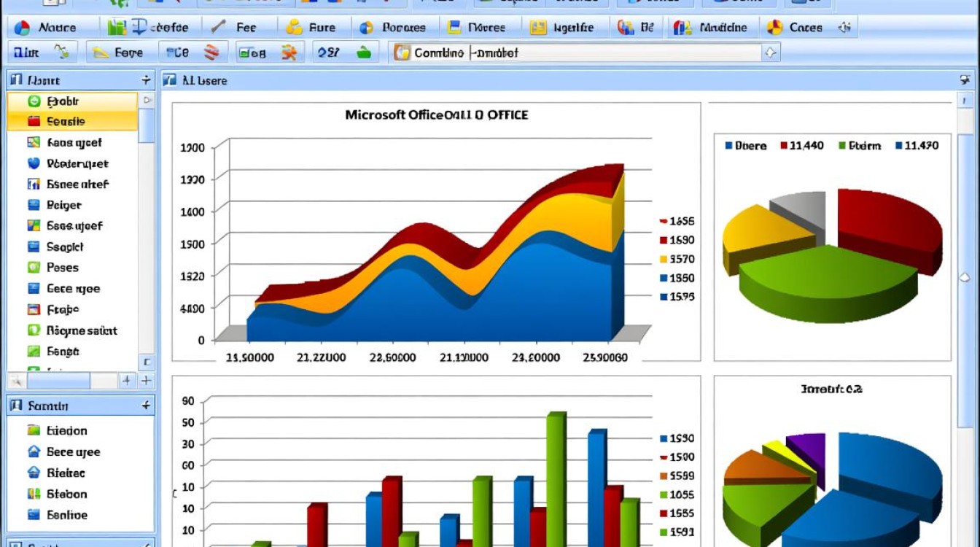
Task: Click the Microsoft Office area chart title
Action: point(437,115)
